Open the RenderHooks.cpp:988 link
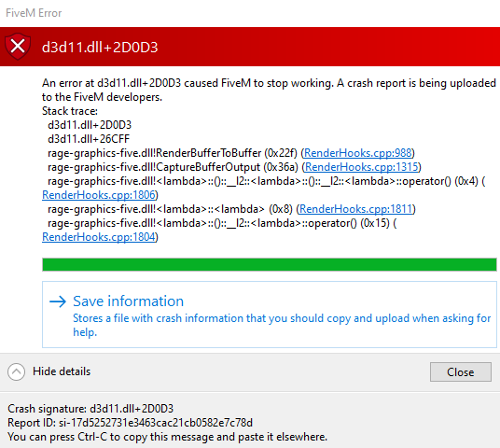The width and height of the screenshot is (500, 448). [x=357, y=153]
